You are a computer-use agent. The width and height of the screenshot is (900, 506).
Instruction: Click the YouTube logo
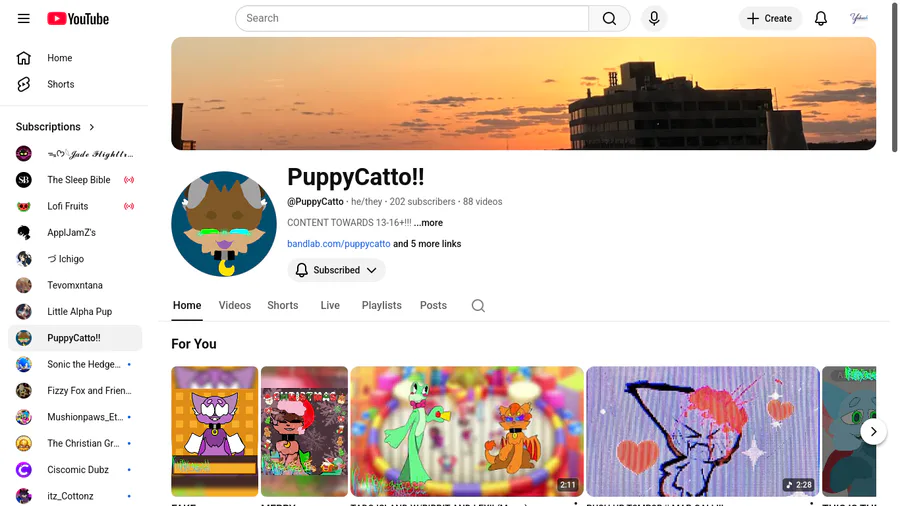pyautogui.click(x=78, y=19)
